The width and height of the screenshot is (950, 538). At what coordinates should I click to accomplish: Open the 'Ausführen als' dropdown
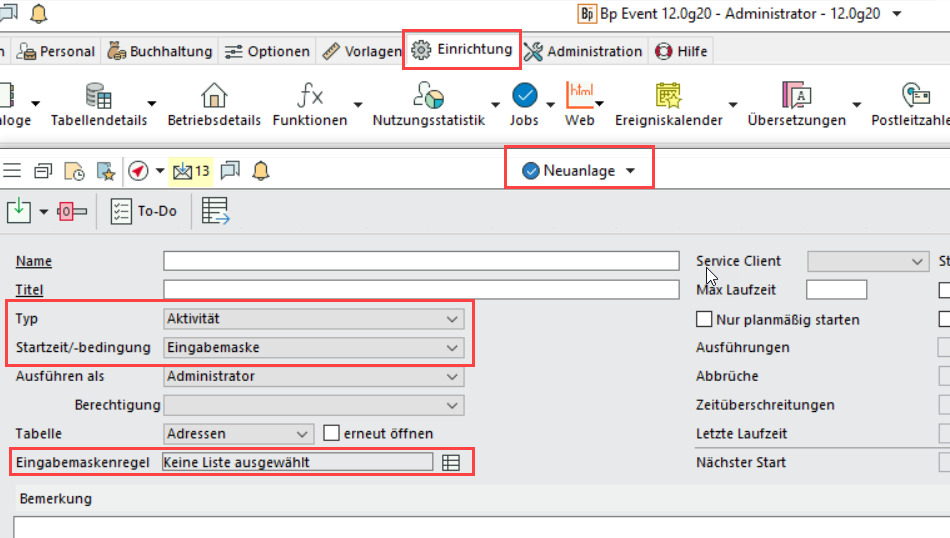(453, 377)
